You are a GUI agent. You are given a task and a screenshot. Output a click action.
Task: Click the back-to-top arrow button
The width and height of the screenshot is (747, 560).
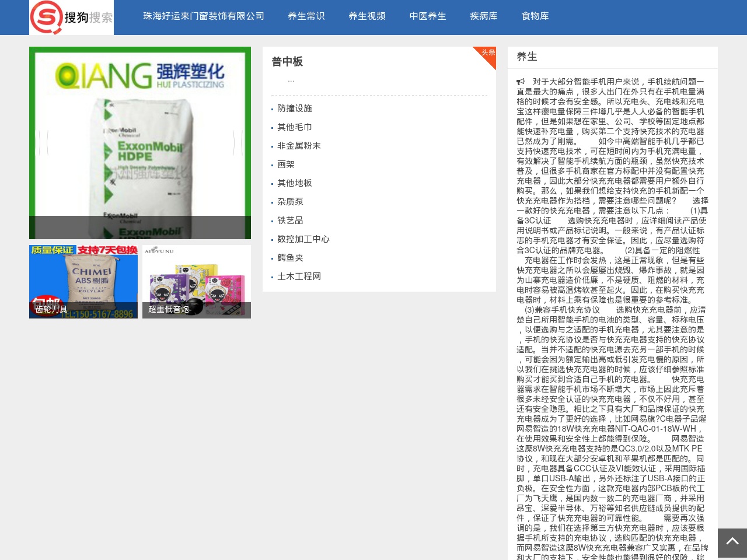point(732,543)
